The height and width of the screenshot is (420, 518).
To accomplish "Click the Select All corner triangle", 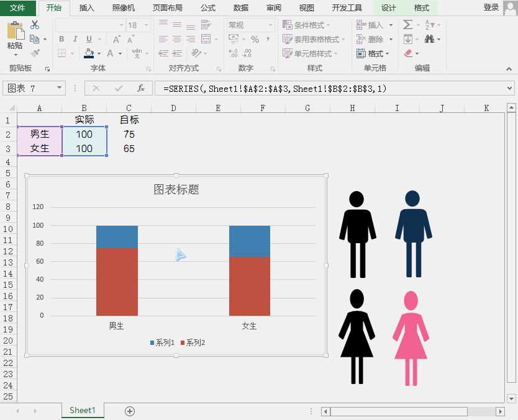I will pos(12,108).
